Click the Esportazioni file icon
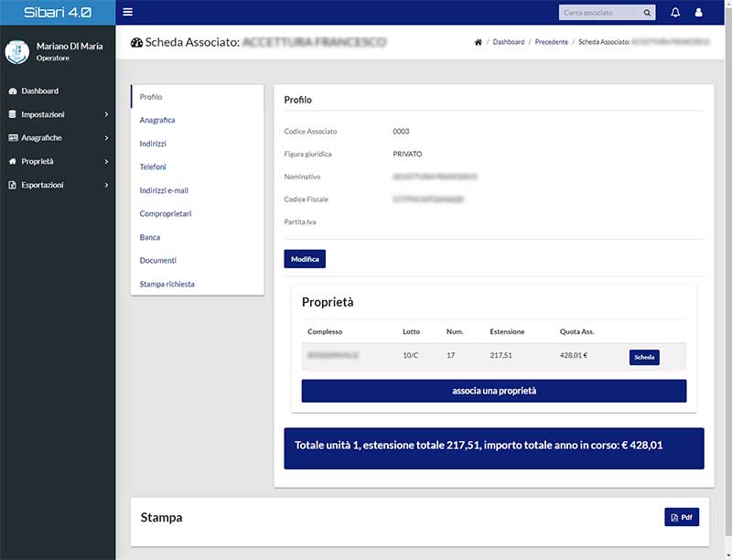The width and height of the screenshot is (732, 560). (13, 185)
